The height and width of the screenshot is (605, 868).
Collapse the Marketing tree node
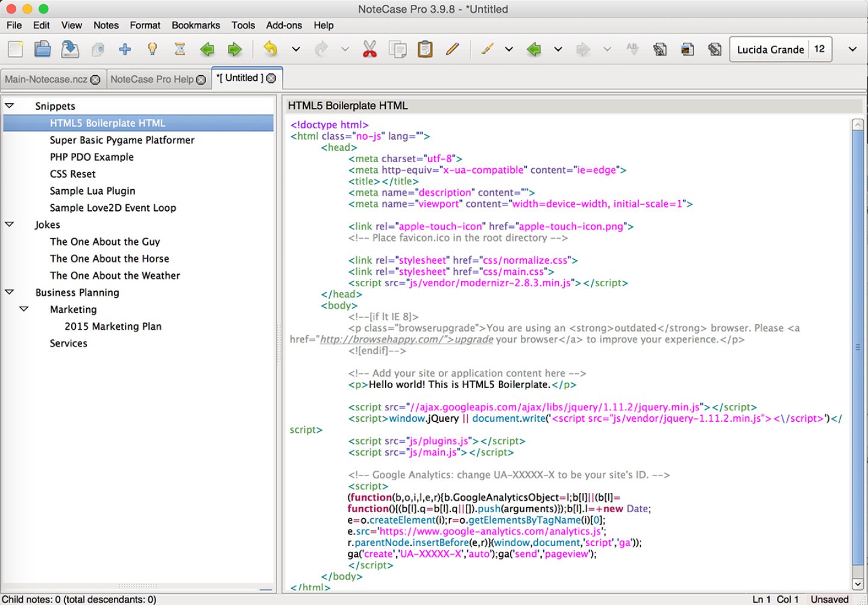pyautogui.click(x=24, y=309)
